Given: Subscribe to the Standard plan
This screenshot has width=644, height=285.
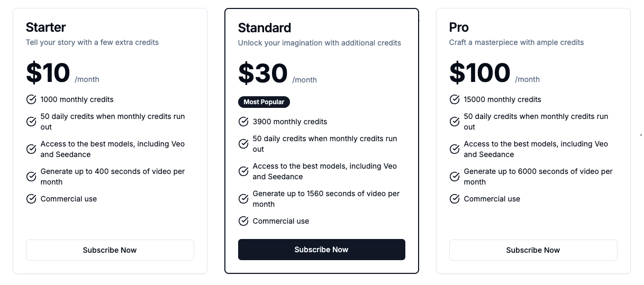Looking at the screenshot, I should pos(321,250).
